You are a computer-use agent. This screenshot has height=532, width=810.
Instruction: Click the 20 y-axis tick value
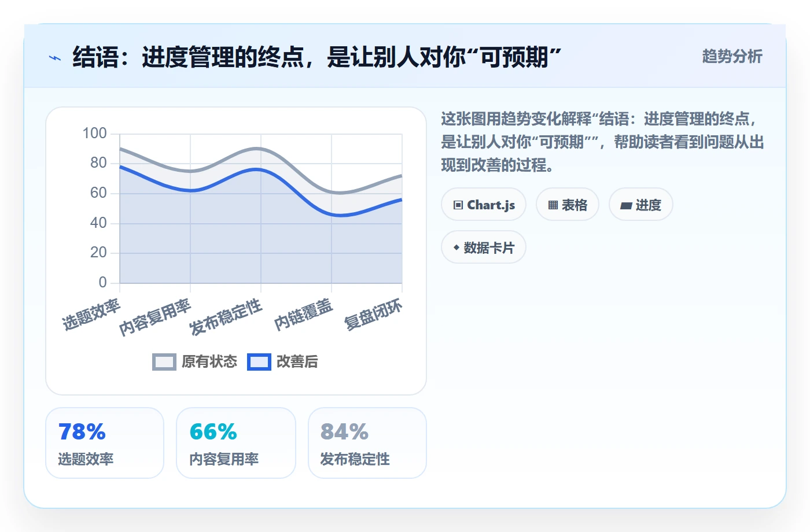[x=99, y=253]
